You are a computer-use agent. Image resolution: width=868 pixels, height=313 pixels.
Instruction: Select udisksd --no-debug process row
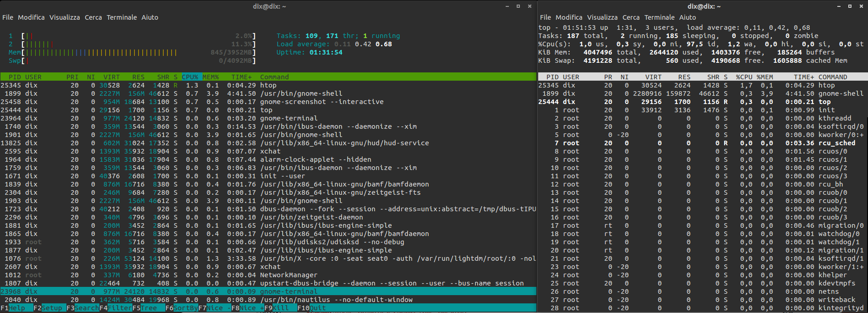(268, 242)
